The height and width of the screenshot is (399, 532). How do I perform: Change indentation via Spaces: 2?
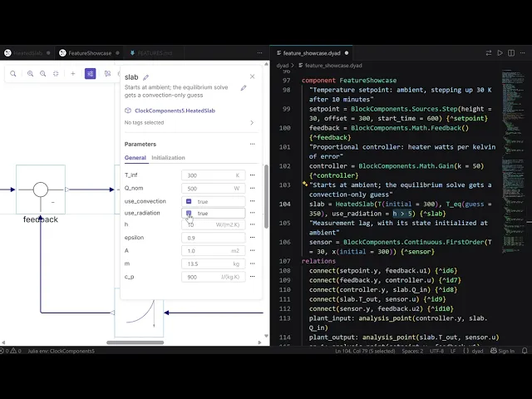(x=412, y=351)
